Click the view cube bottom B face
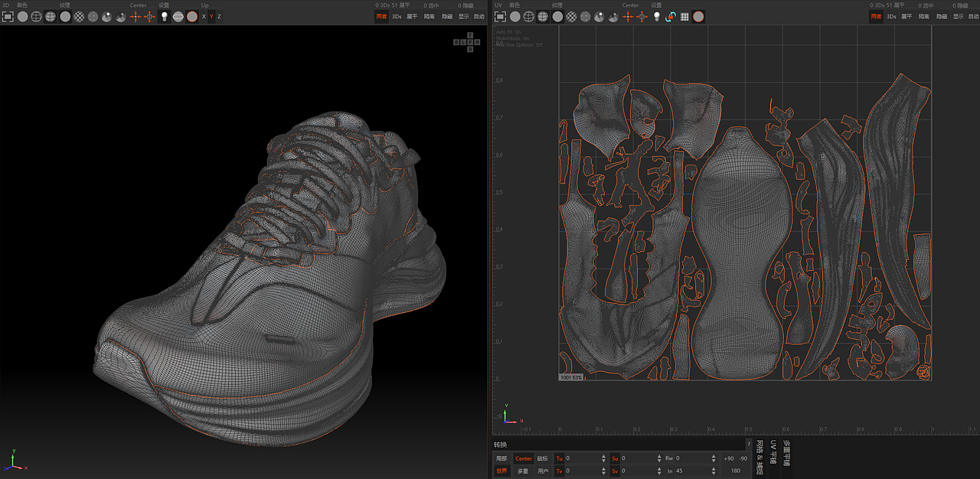 pos(470,49)
